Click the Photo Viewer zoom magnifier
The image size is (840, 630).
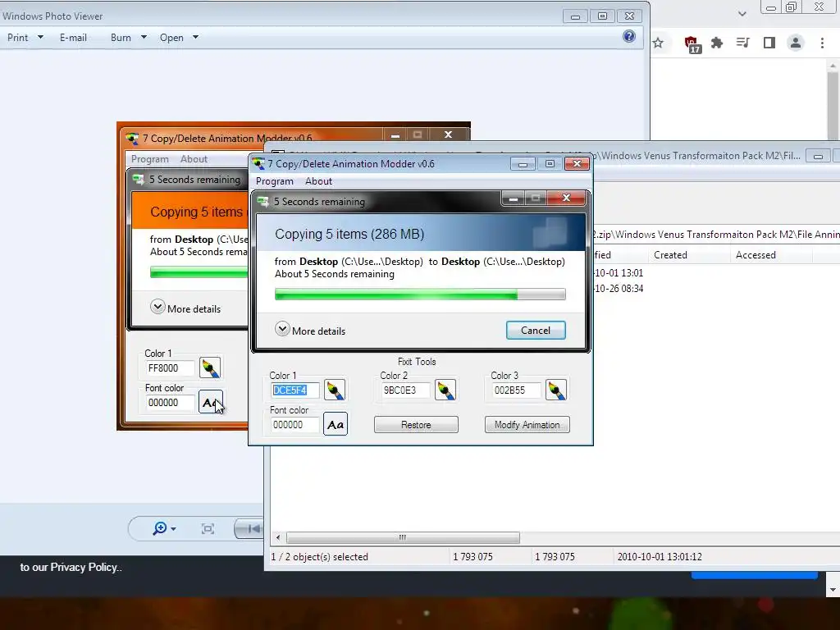coord(159,529)
